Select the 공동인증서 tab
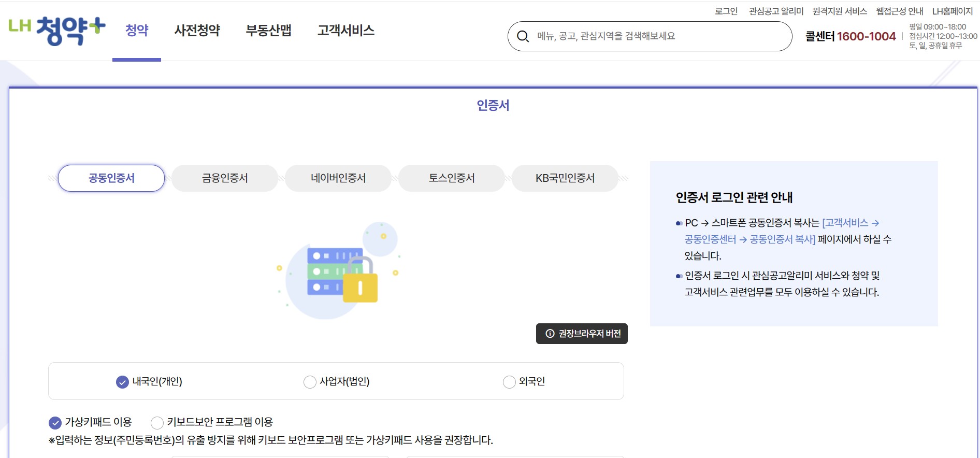 (111, 178)
